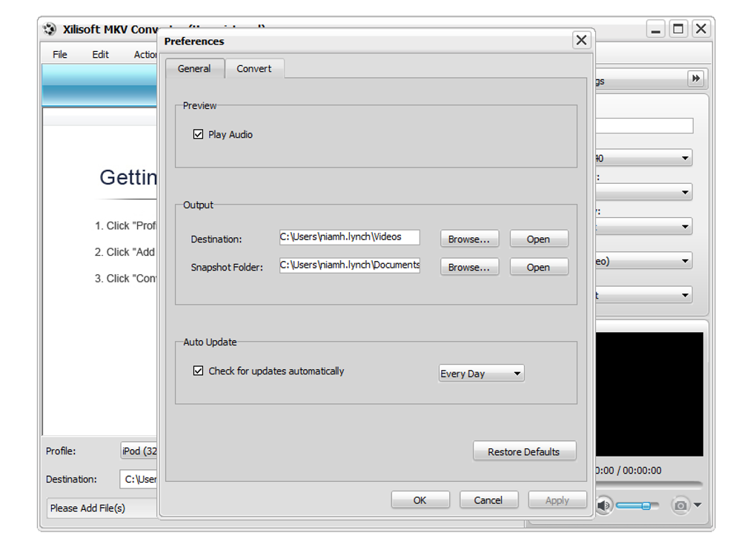Toggle the Play Audio checkbox
This screenshot has height=553, width=756.
[198, 134]
